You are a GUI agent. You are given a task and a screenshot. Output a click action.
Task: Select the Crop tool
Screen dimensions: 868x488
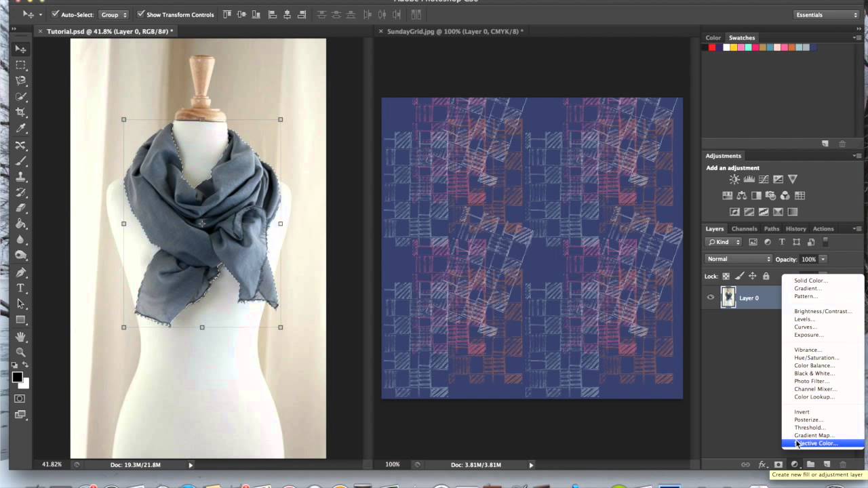click(x=20, y=113)
